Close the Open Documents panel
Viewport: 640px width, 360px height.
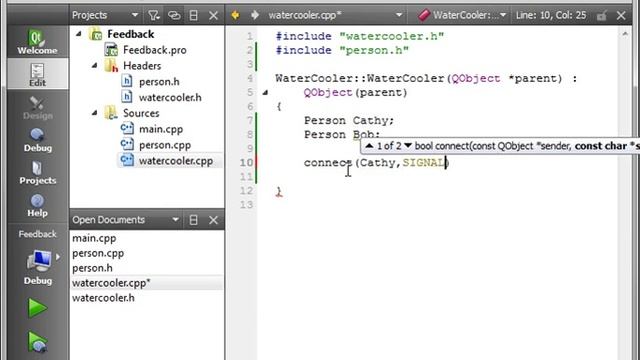point(213,220)
